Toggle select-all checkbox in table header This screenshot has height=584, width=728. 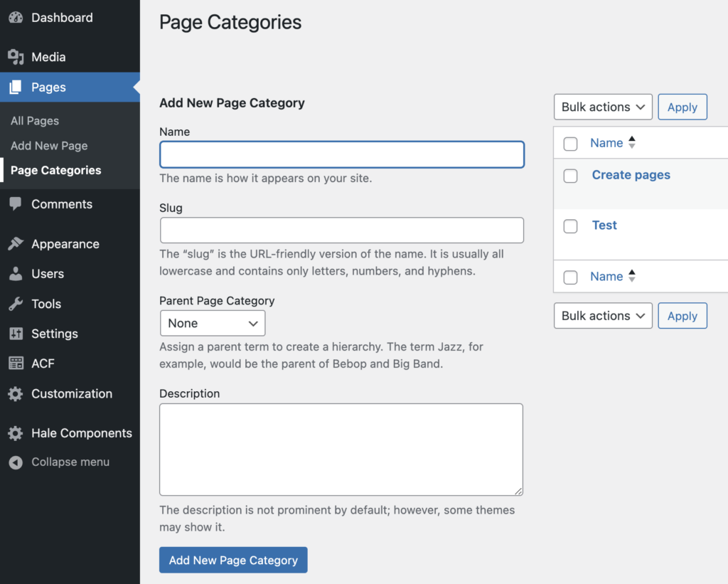(x=570, y=144)
